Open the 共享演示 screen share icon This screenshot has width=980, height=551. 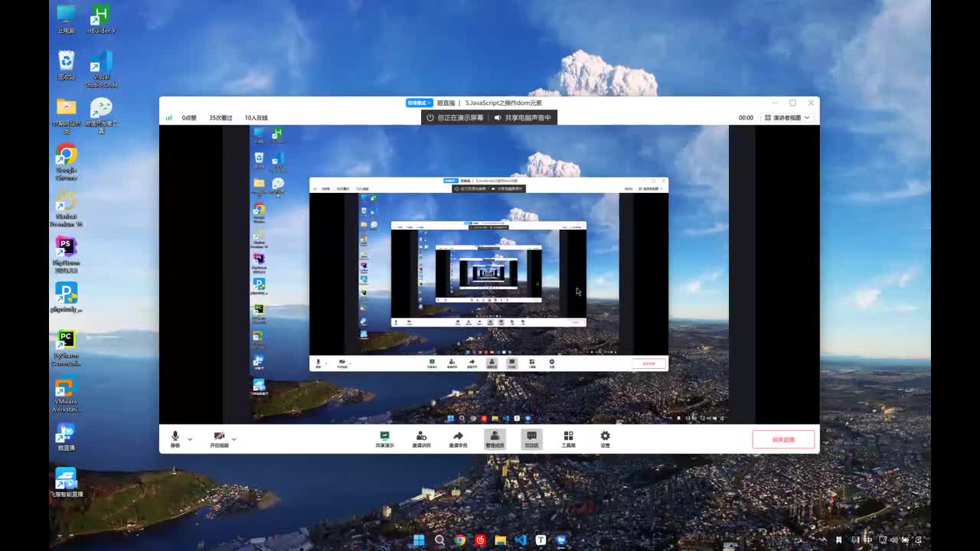tap(384, 439)
